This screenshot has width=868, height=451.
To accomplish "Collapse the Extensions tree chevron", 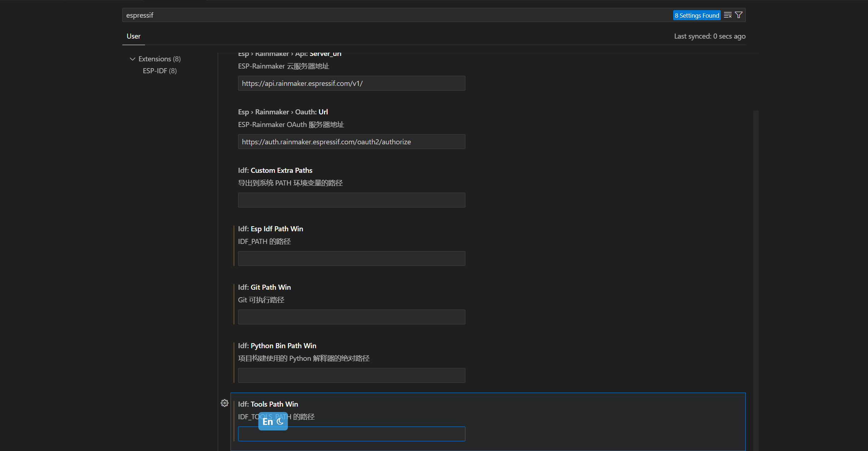I will (x=132, y=59).
